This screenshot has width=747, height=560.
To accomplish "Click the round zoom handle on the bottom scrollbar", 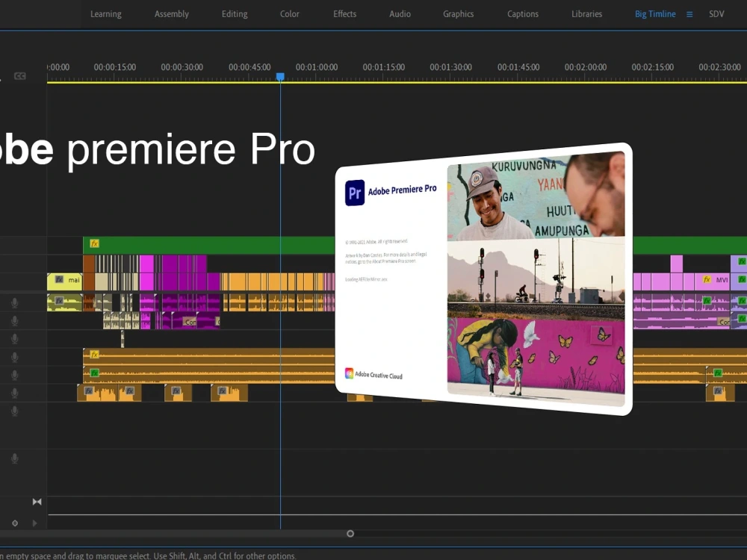I will tap(350, 533).
